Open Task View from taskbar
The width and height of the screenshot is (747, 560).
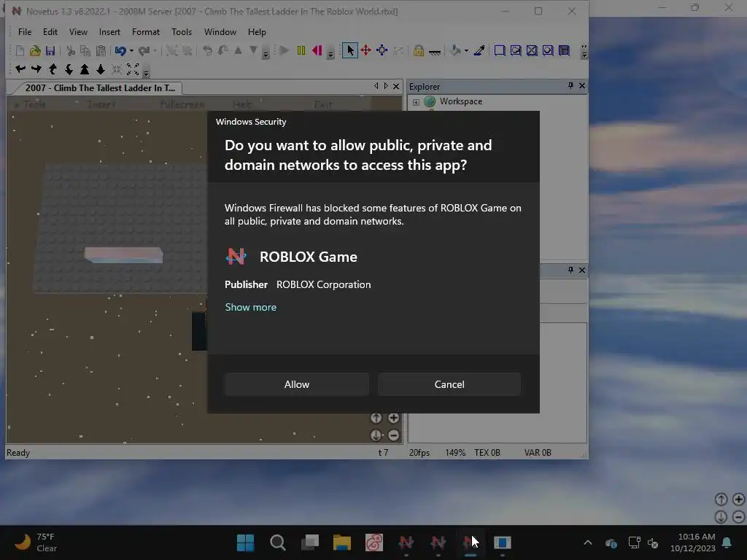pos(310,542)
